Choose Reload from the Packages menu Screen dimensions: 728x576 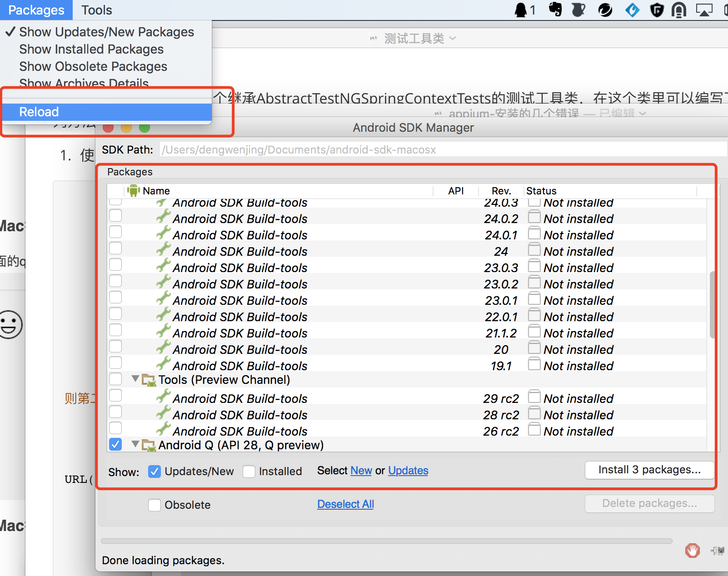[x=107, y=112]
